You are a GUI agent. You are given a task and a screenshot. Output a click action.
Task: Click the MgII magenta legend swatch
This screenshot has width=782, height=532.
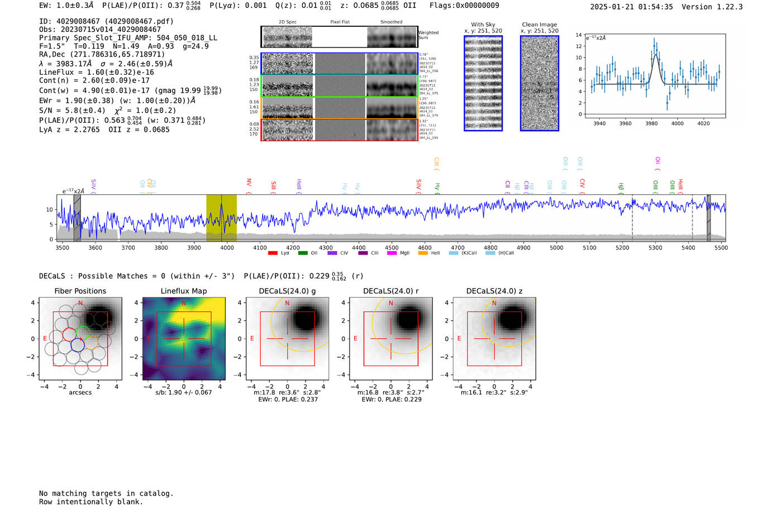(392, 253)
